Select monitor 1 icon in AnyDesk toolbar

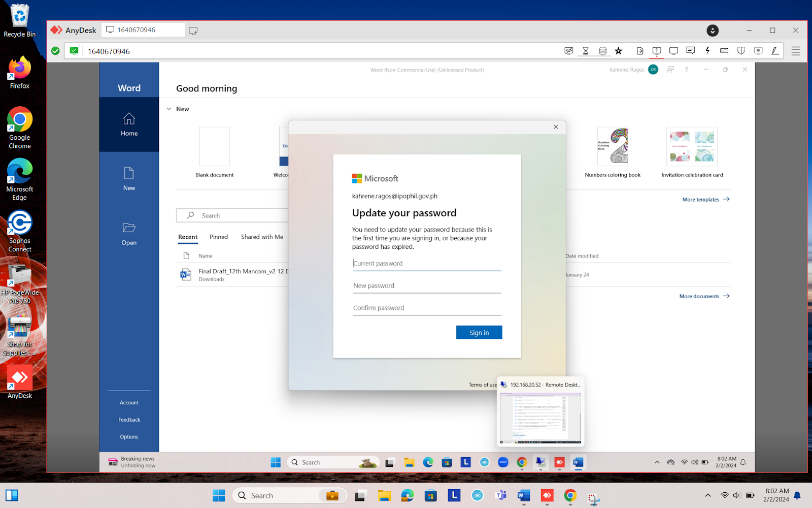[x=657, y=51]
